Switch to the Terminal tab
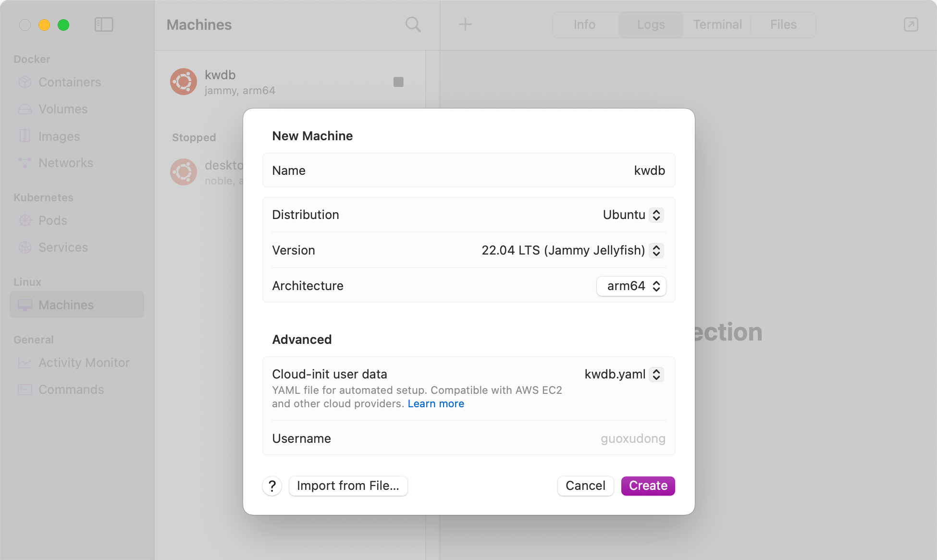Image resolution: width=937 pixels, height=560 pixels. point(716,24)
